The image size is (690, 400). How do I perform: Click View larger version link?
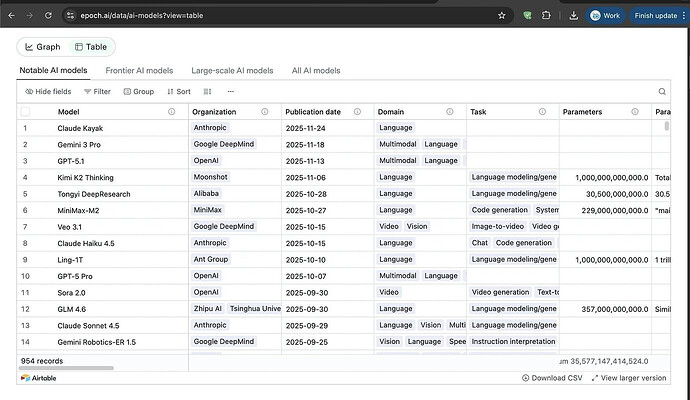(x=628, y=378)
